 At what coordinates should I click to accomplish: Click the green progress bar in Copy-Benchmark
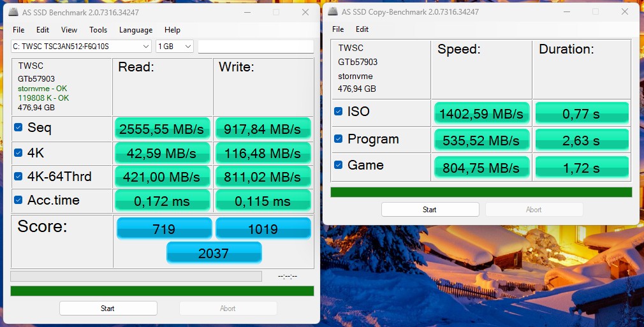tap(481, 192)
